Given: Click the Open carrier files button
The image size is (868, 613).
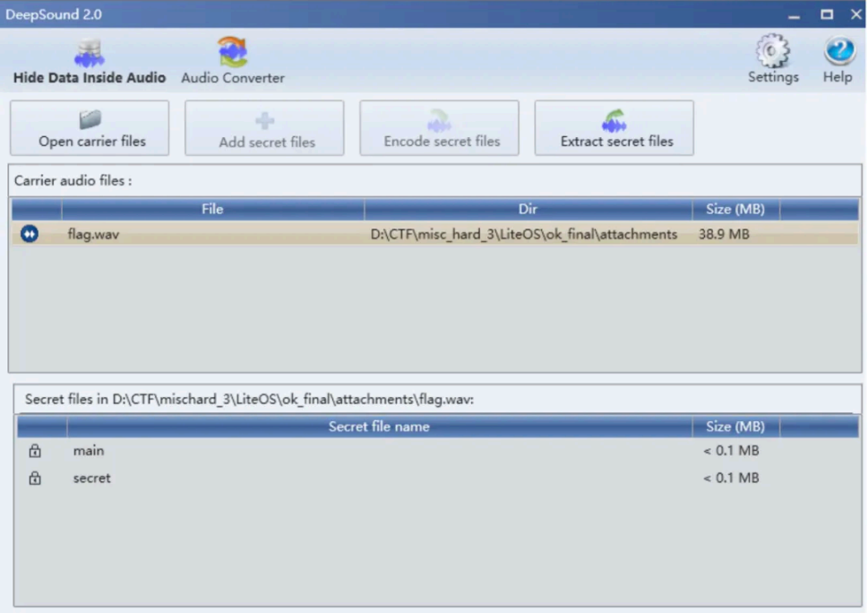Looking at the screenshot, I should (90, 128).
